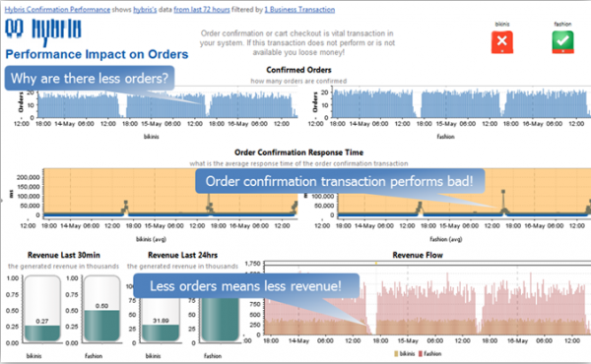Click the Revenue Flow chart area
591x364 pixels.
[x=427, y=298]
